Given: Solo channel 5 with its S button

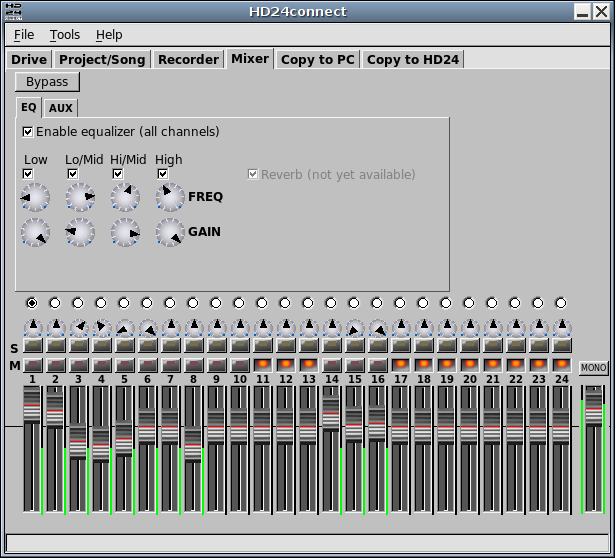Looking at the screenshot, I should pos(125,346).
